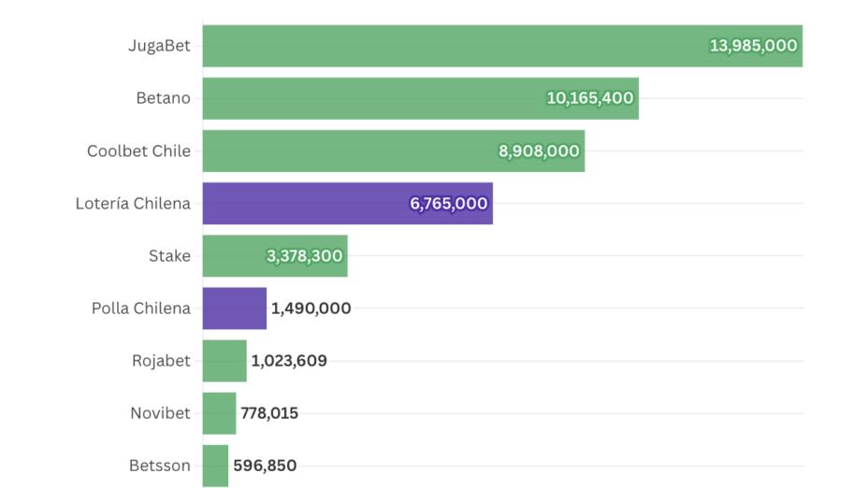Click the JugaBet axis label
This screenshot has width=868, height=488.
tap(159, 46)
